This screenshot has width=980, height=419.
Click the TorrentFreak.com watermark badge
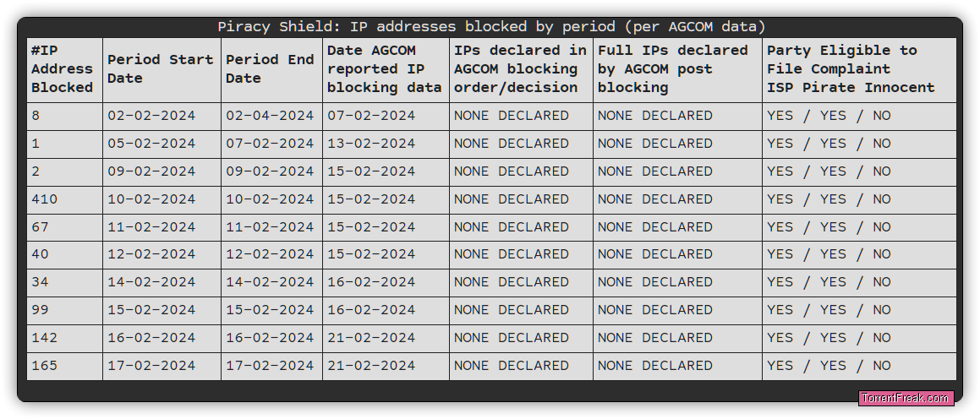pyautogui.click(x=906, y=399)
